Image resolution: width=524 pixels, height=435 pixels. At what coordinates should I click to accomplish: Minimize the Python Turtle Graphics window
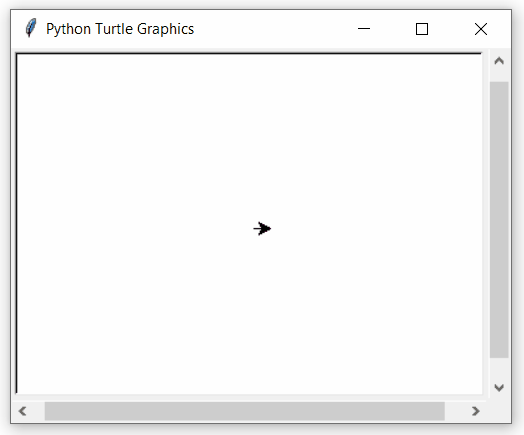pyautogui.click(x=364, y=29)
